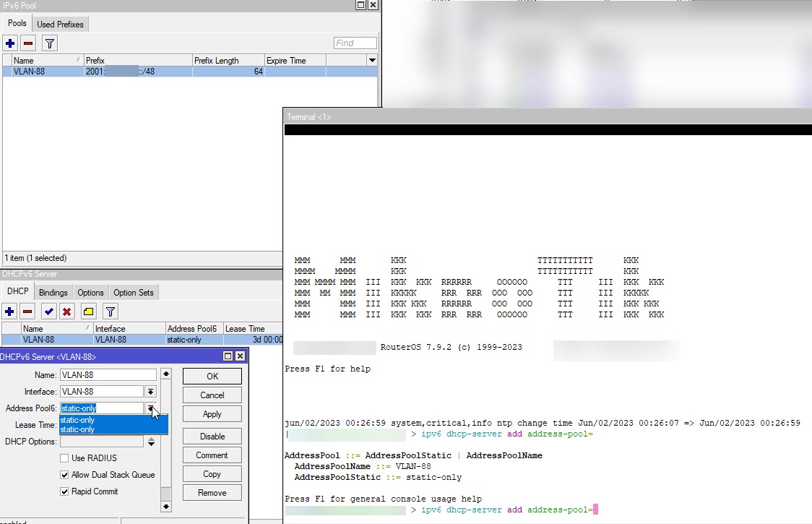Click the Find field in IPv6 Pool
This screenshot has width=812, height=524.
coord(355,43)
